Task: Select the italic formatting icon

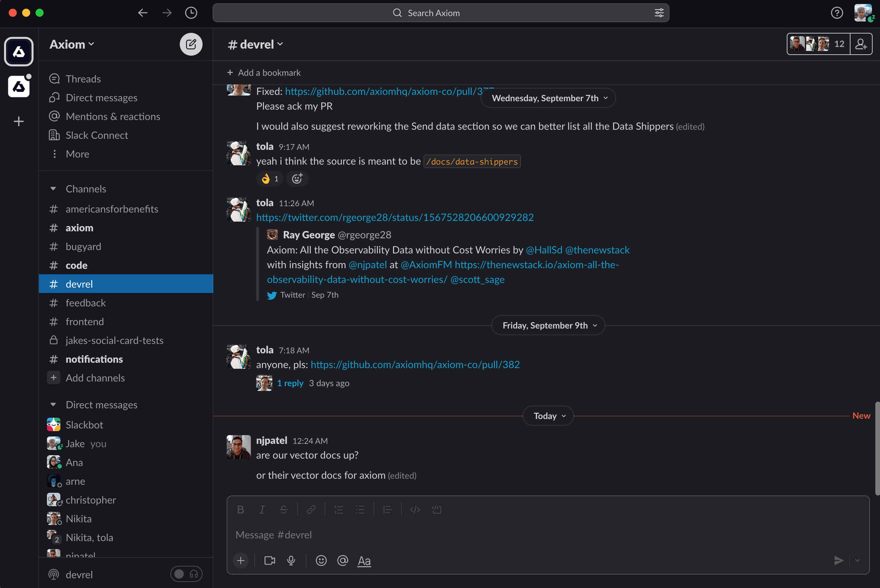Action: 262,509
